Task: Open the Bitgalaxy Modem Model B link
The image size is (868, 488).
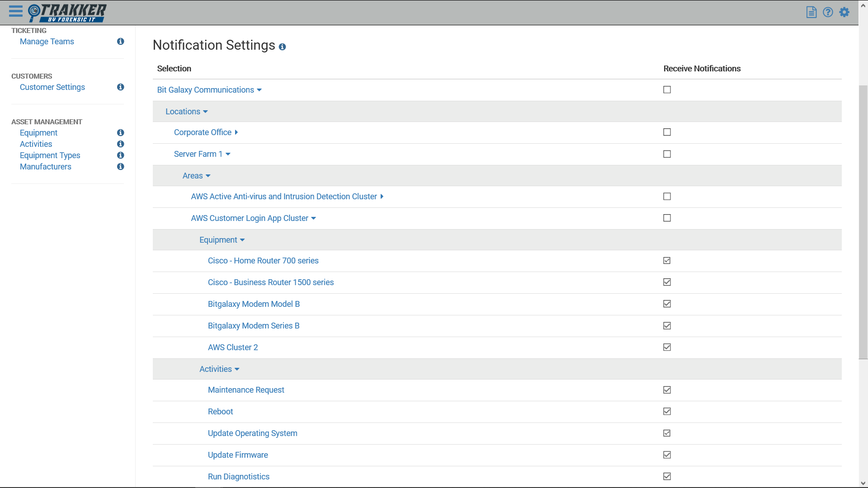Action: 254,304
